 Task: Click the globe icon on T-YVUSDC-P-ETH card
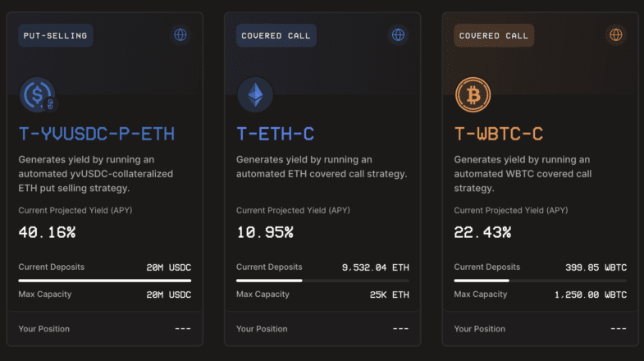[x=180, y=35]
